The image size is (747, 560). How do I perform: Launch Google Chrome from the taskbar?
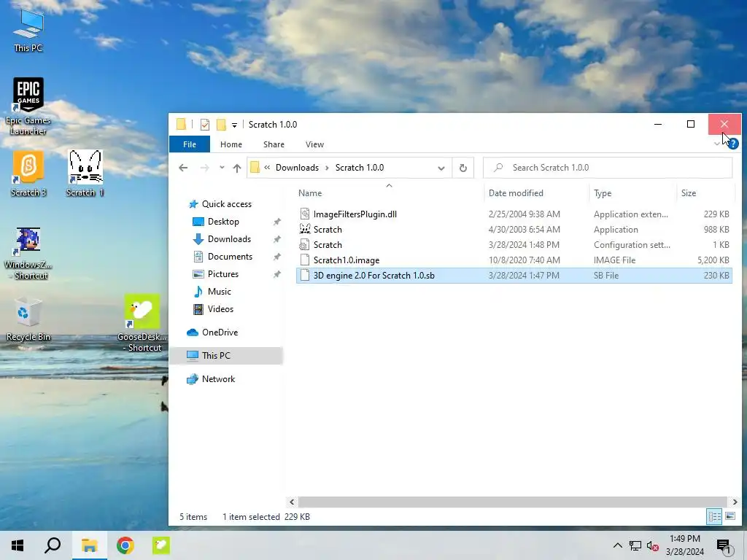[x=125, y=545]
